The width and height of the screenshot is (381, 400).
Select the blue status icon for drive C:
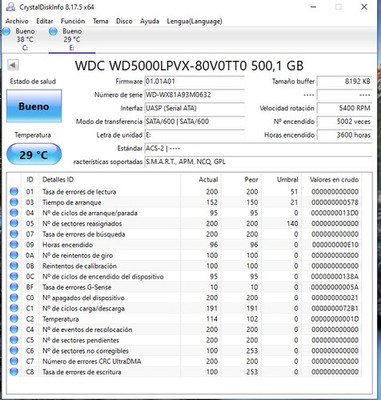point(6,32)
